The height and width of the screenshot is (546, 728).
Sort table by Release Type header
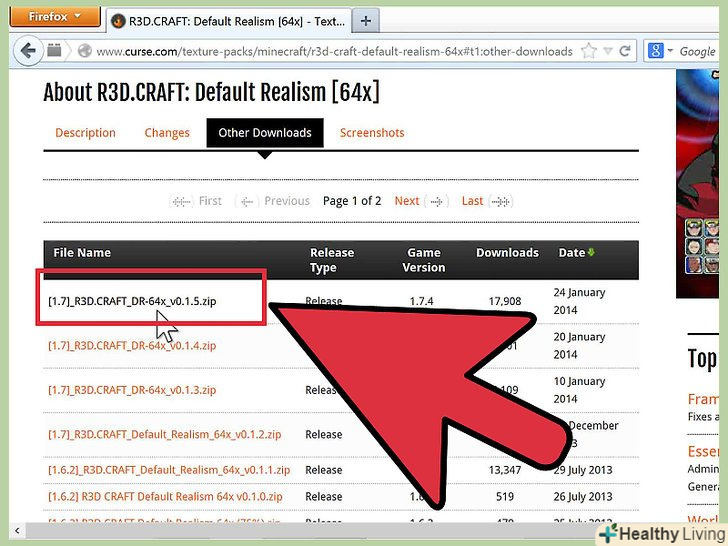332,260
